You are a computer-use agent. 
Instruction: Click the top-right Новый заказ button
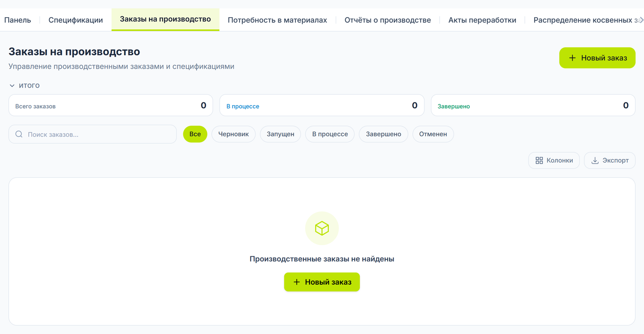click(x=597, y=58)
